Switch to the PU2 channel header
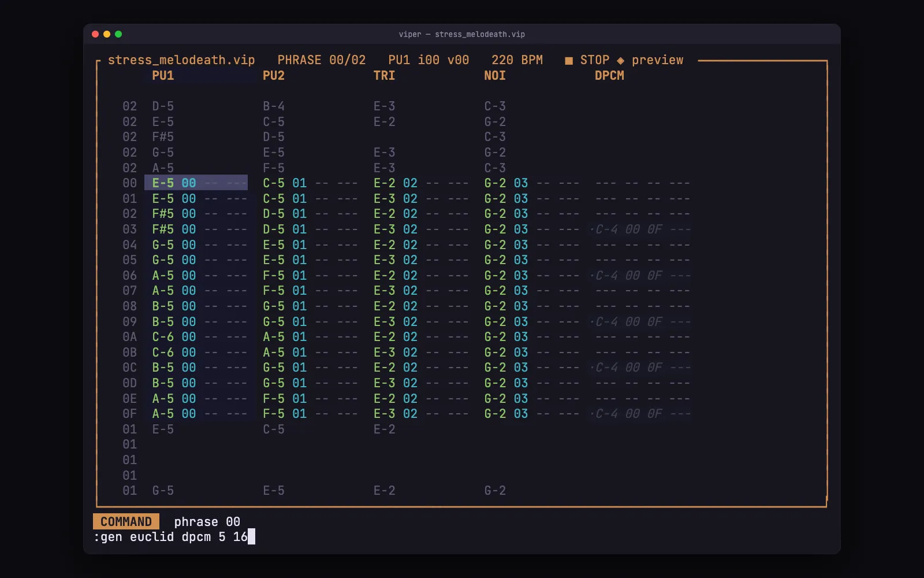 click(274, 76)
